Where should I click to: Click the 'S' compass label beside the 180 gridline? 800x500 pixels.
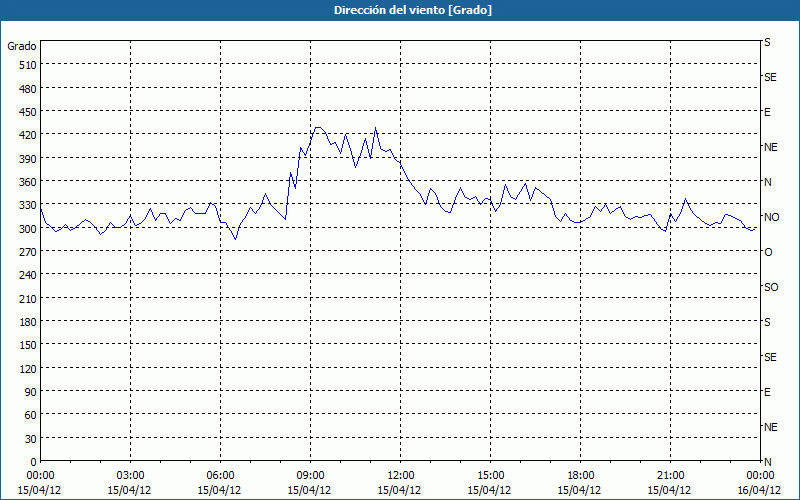767,322
